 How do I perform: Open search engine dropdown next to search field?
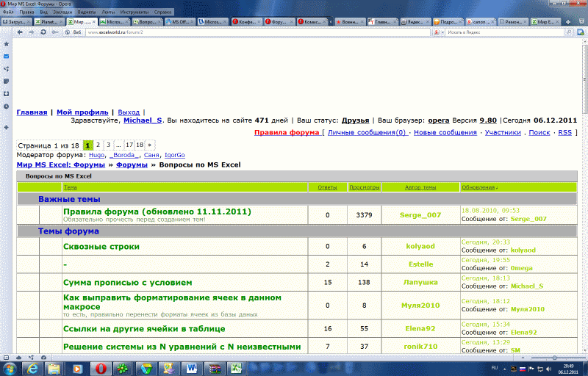click(438, 32)
